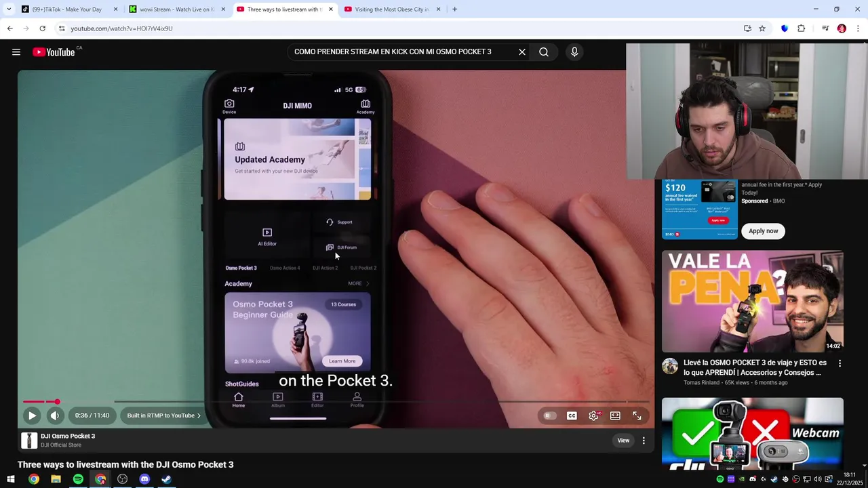868x488 pixels.
Task: Switch to the 'wowi Stream' Kick tab
Action: tap(176, 9)
